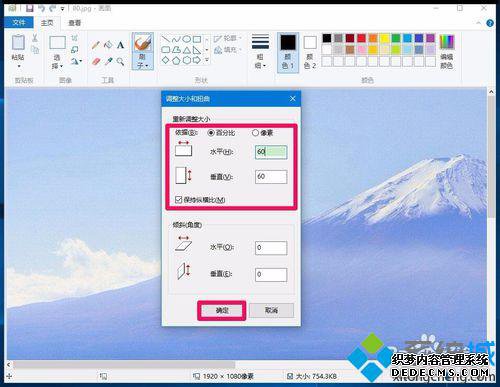Pick the Eraser tool
The width and height of the screenshot is (500, 387).
tap(96, 61)
